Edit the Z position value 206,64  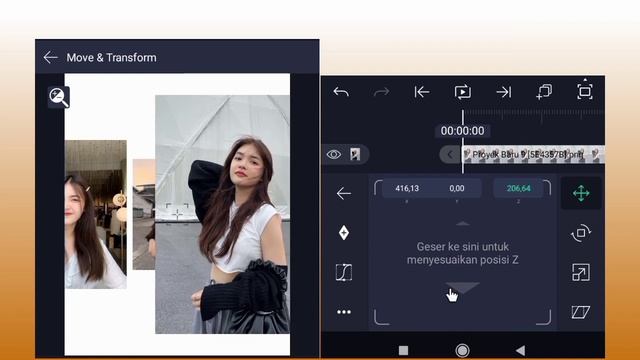pyautogui.click(x=518, y=188)
